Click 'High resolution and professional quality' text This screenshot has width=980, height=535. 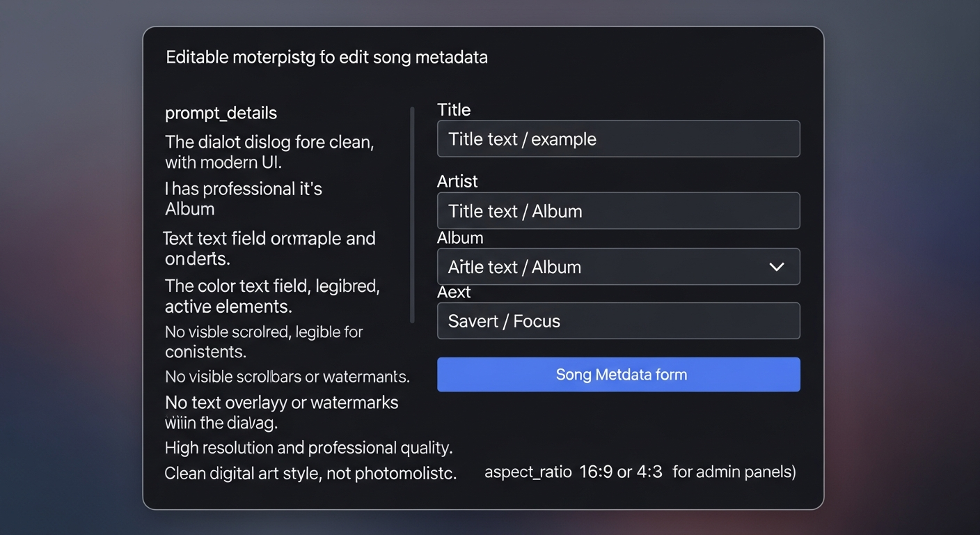308,447
